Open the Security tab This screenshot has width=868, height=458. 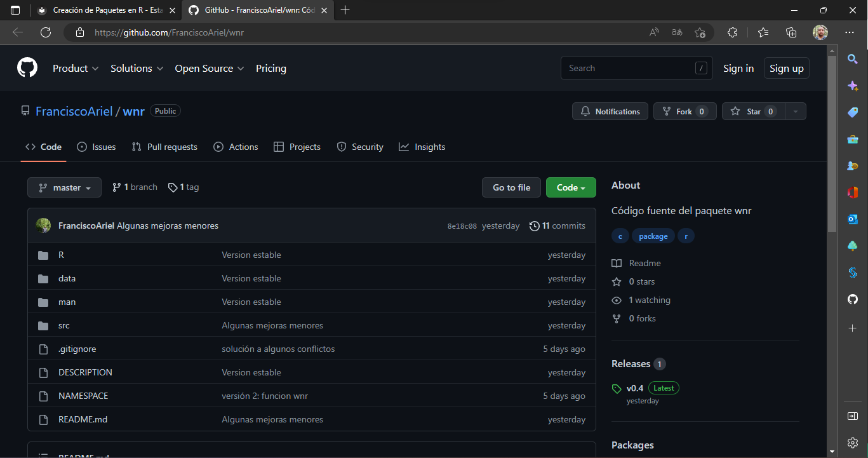[360, 147]
